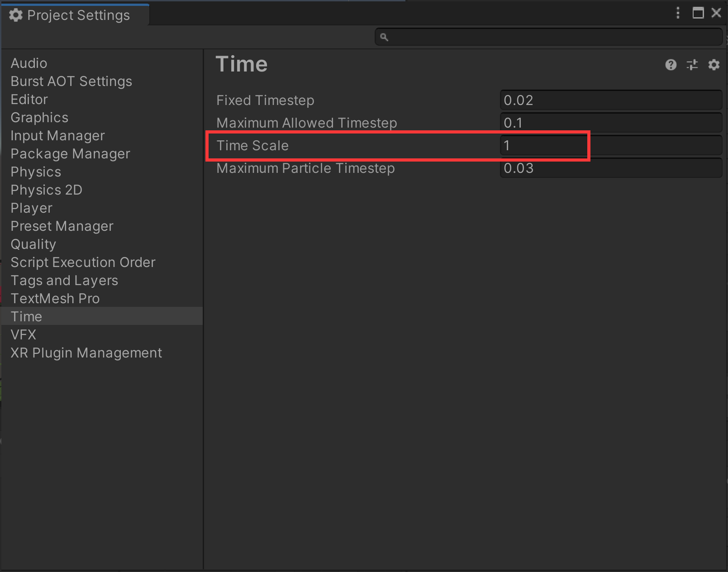
Task: Open help for the Time settings page
Action: click(671, 65)
